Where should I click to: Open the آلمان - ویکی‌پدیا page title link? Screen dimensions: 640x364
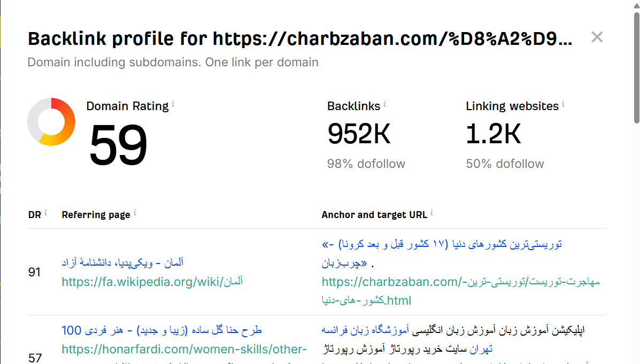tap(122, 262)
